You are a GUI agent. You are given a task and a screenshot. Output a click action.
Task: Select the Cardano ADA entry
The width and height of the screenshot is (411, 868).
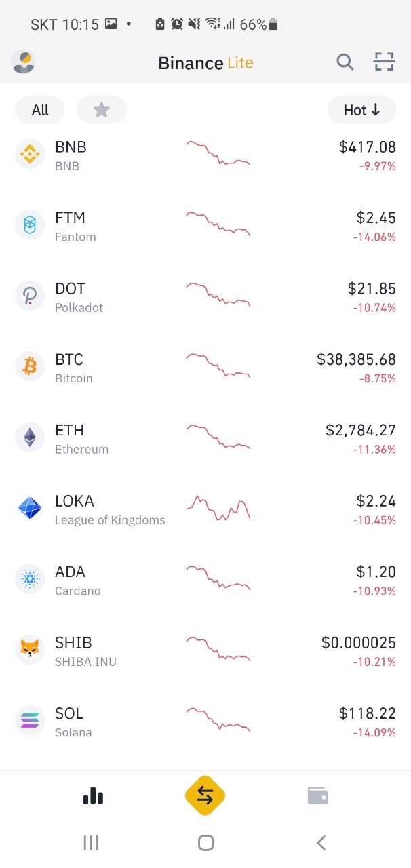coord(206,580)
